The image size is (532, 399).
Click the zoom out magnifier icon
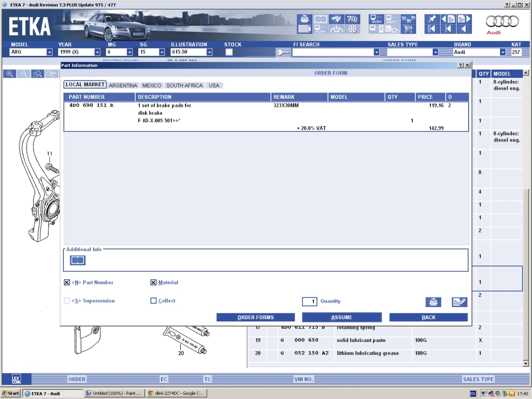pos(23,73)
